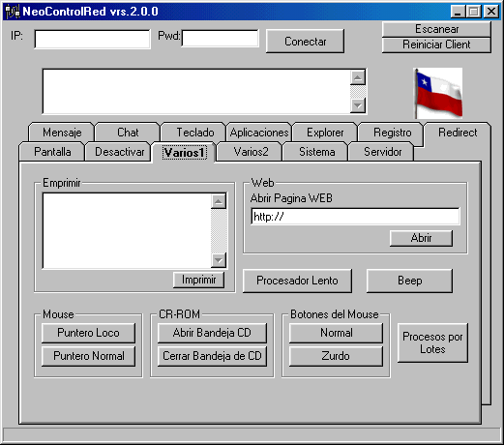Set mouse buttons to Zurdo
Image resolution: width=504 pixels, height=445 pixels.
tap(336, 356)
